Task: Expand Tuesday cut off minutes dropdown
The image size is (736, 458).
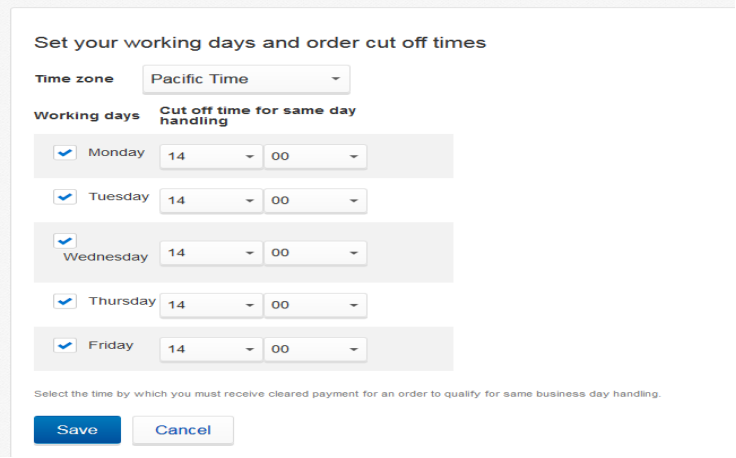Action: tap(315, 201)
